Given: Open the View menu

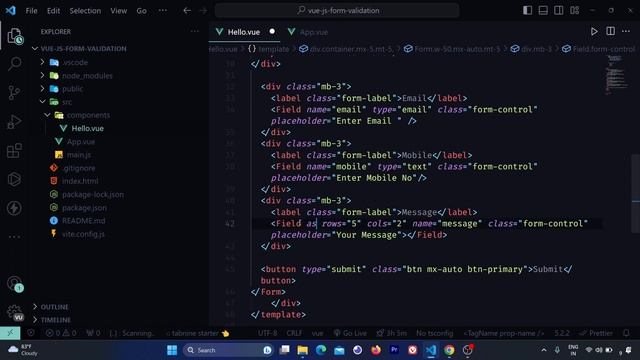Looking at the screenshot, I should pyautogui.click(x=118, y=11).
